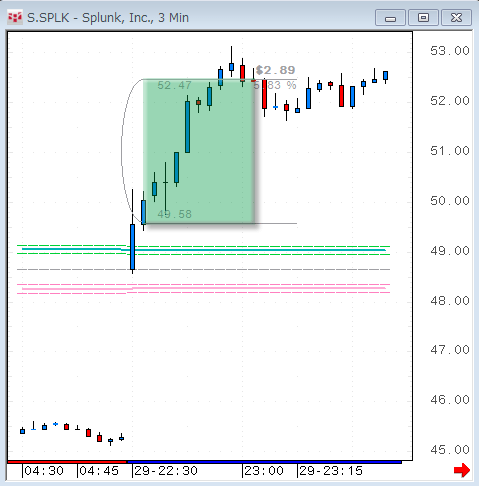This screenshot has height=486, width=479.
Task: Click the 48.00 price axis label
Action: pyautogui.click(x=450, y=301)
